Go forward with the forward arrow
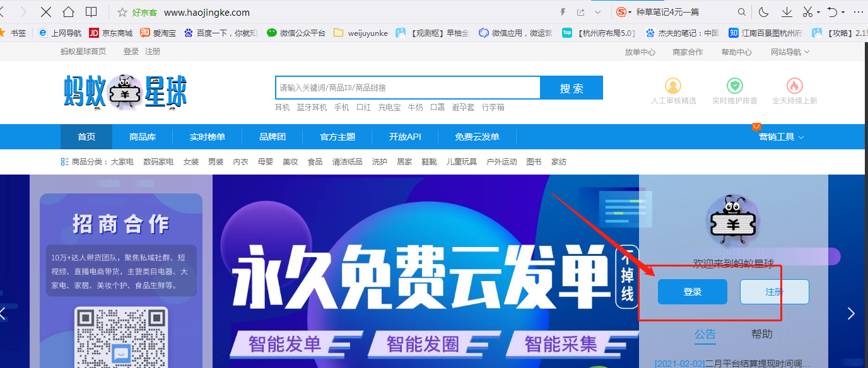The image size is (868, 368). click(23, 12)
